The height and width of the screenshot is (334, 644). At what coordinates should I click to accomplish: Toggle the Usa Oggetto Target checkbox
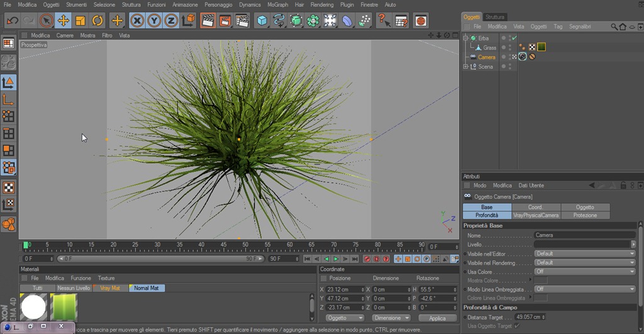click(517, 326)
